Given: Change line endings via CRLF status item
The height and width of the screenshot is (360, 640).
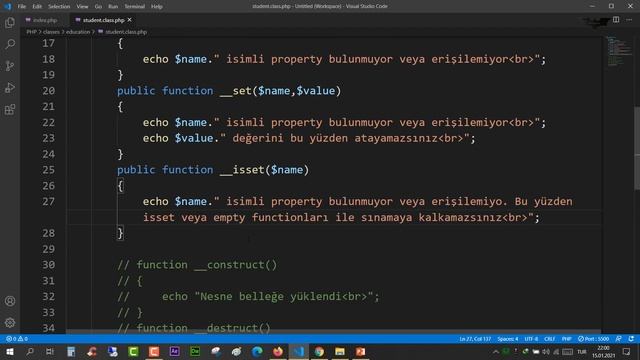Looking at the screenshot, I should 549,339.
